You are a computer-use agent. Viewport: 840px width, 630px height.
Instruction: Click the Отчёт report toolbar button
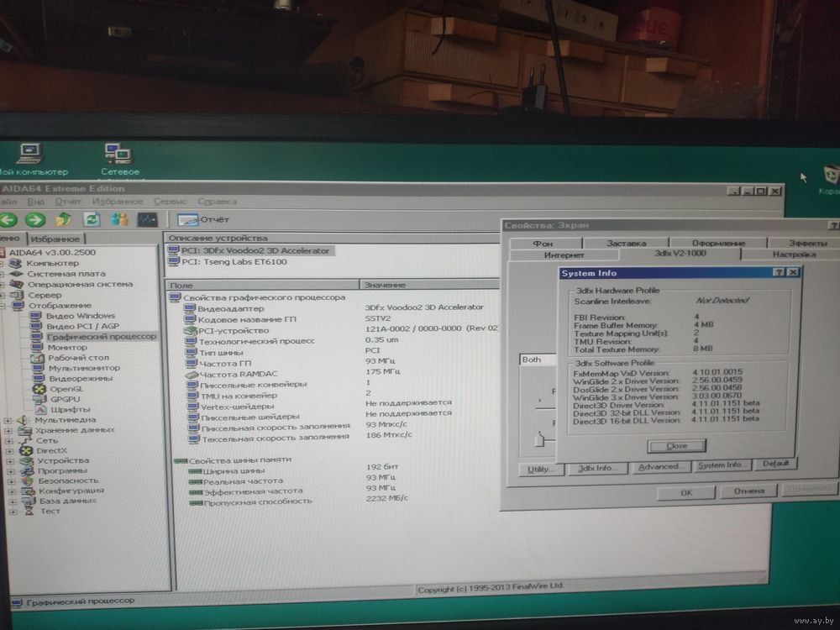click(x=203, y=219)
